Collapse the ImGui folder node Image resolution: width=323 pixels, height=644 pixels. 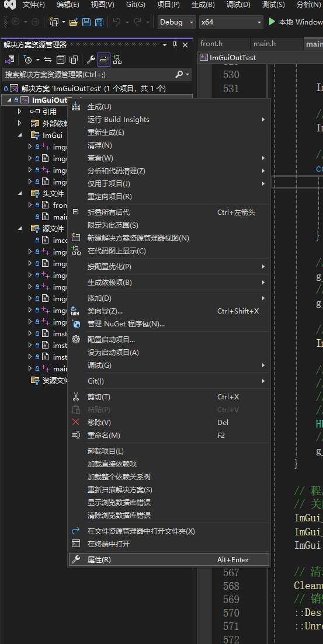(20, 135)
